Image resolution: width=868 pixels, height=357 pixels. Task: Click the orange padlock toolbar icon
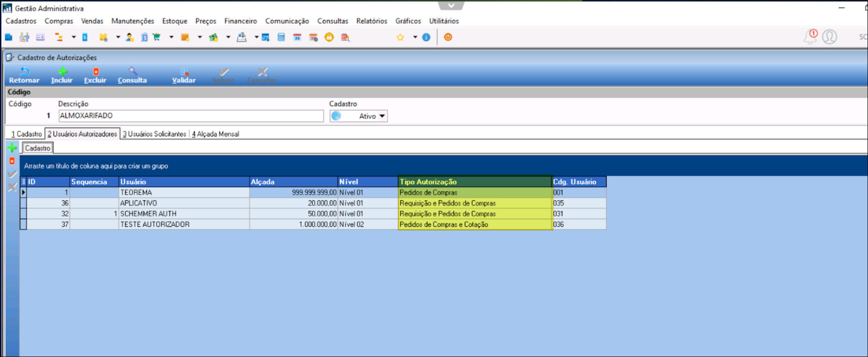click(x=329, y=37)
